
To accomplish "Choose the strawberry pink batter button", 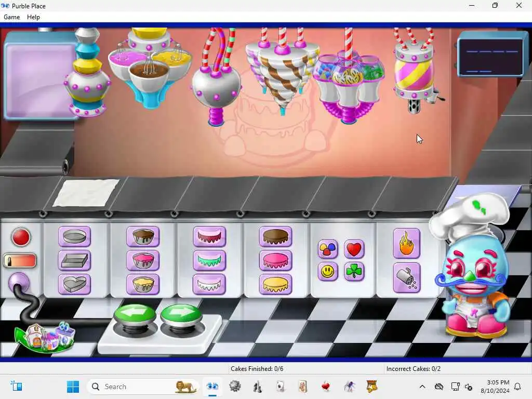I will point(143,261).
